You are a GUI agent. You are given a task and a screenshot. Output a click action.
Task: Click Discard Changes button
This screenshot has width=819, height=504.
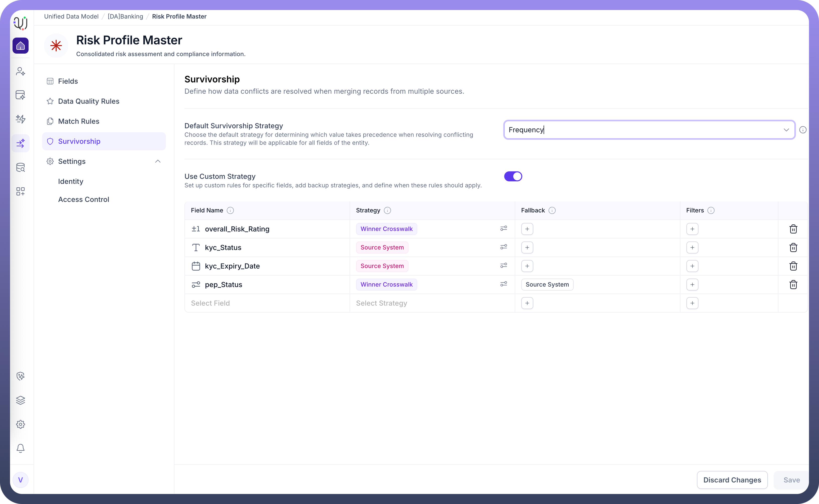pyautogui.click(x=732, y=480)
